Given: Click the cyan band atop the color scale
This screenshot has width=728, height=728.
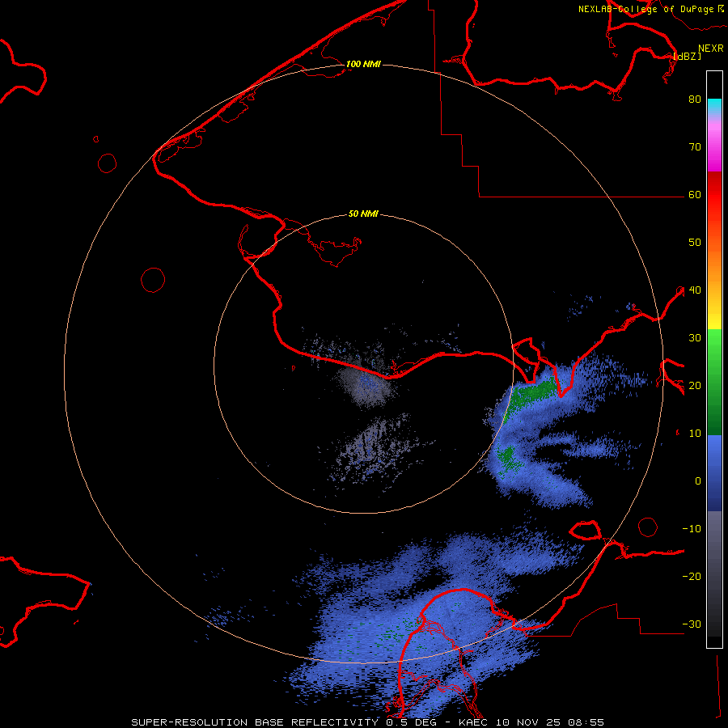Looking at the screenshot, I should tap(714, 105).
